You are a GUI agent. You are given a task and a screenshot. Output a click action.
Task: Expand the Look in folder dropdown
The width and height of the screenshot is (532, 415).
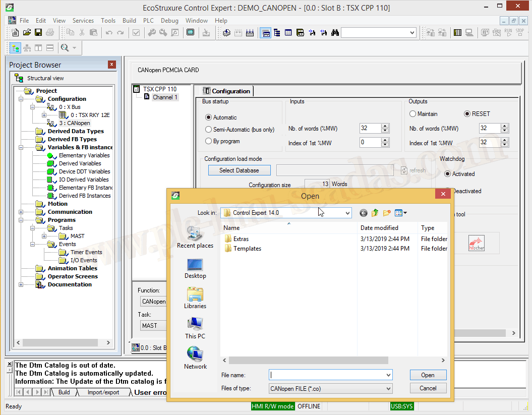[347, 213]
